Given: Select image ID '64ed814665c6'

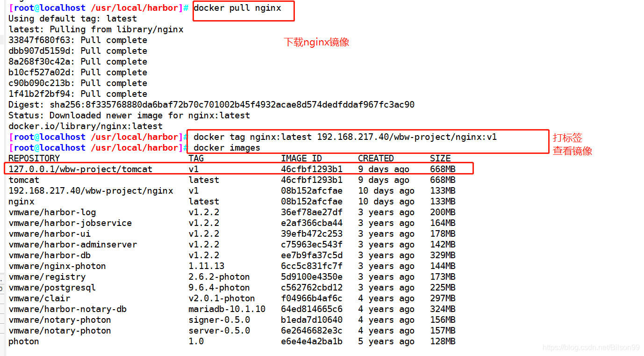Looking at the screenshot, I should click(x=312, y=309).
